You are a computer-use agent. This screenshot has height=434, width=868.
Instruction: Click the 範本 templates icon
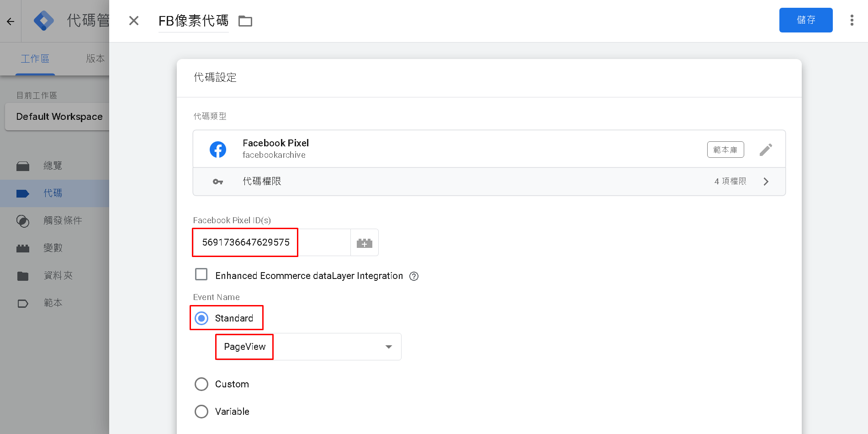tap(23, 303)
